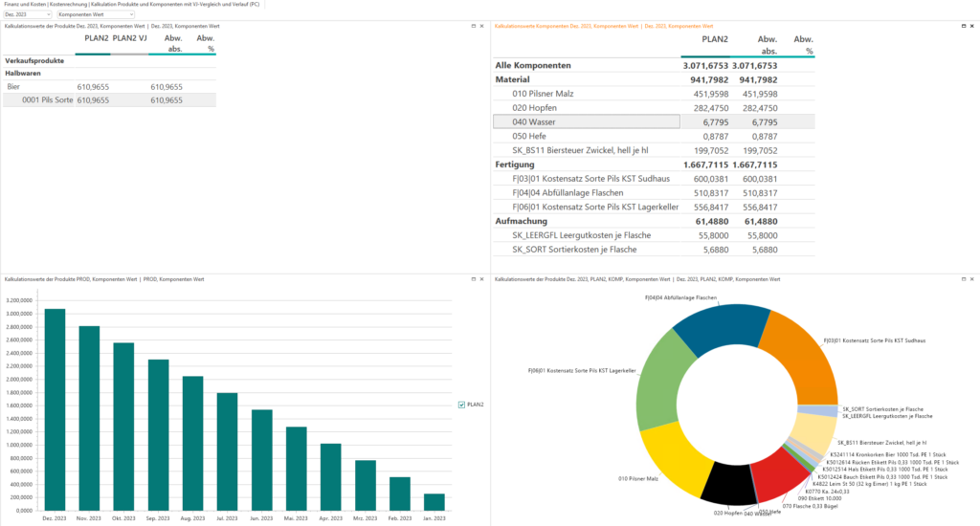The image size is (980, 526).
Task: Select F|06|01 Kostensatz Lagerkeller table row
Action: click(654, 207)
